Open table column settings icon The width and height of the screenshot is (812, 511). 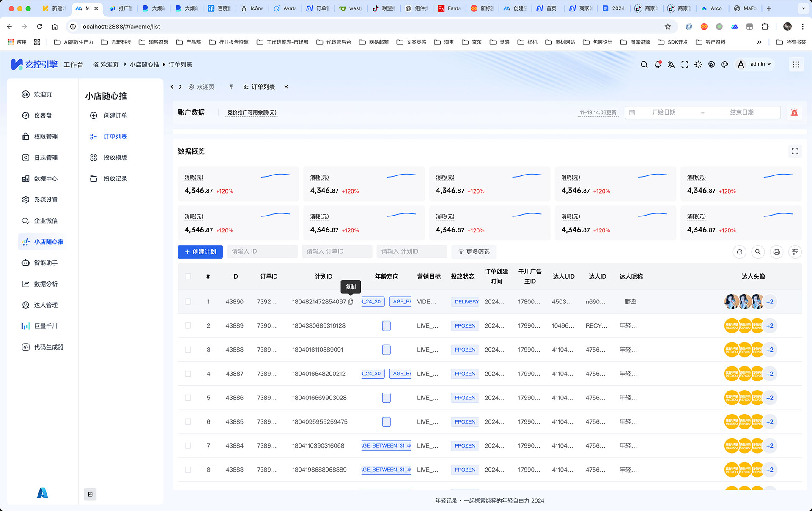pyautogui.click(x=795, y=251)
